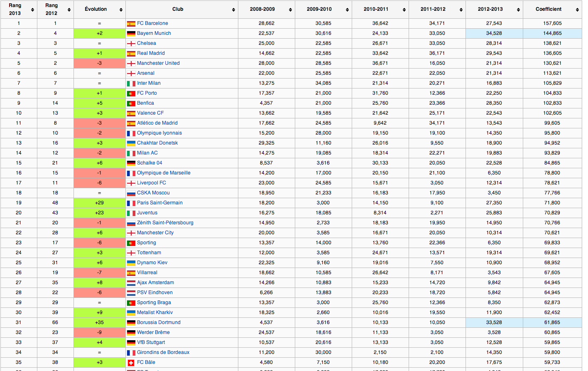The width and height of the screenshot is (588, 371).
Task: Follow the Atlético de Madrid link
Action: (x=157, y=123)
